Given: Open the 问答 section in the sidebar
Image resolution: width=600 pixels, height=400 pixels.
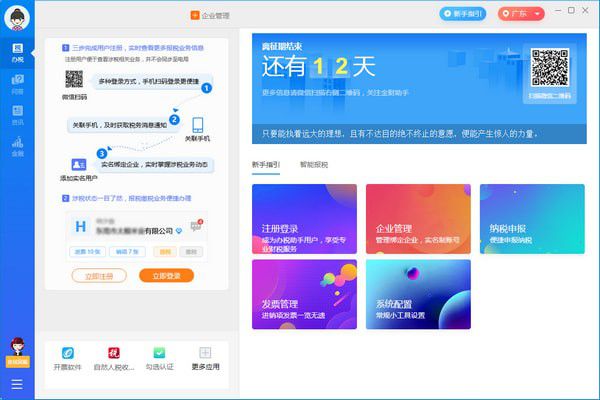Looking at the screenshot, I should pyautogui.click(x=17, y=84).
